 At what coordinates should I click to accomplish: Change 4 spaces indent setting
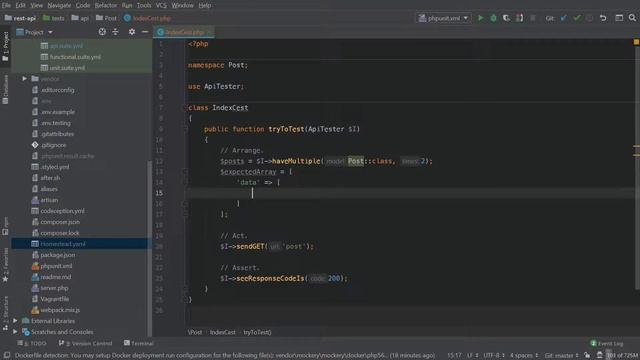tap(524, 356)
